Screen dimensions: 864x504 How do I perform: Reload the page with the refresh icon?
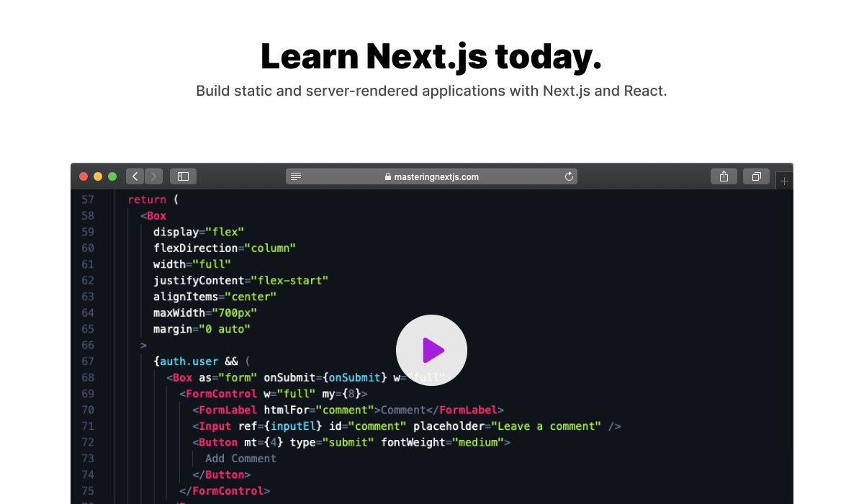(x=569, y=176)
